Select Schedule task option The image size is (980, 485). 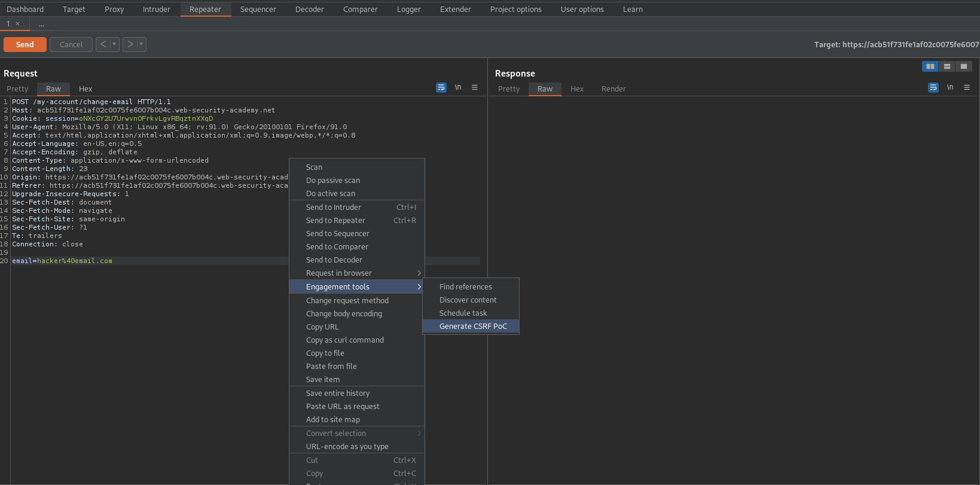[x=471, y=313]
